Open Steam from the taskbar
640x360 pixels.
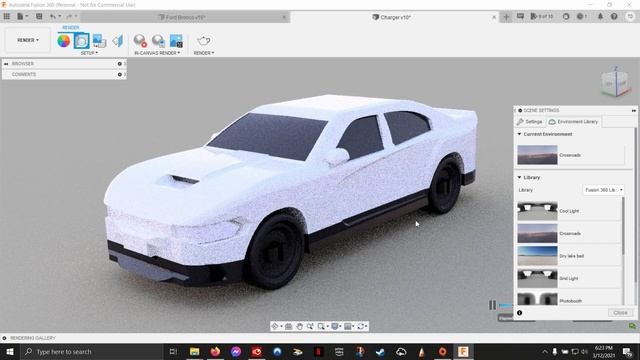pos(380,351)
